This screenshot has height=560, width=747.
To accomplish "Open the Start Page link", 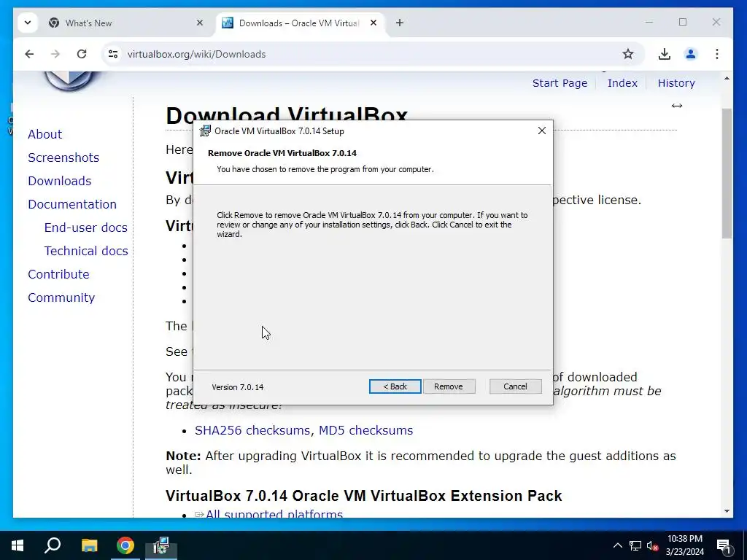I will (x=560, y=83).
